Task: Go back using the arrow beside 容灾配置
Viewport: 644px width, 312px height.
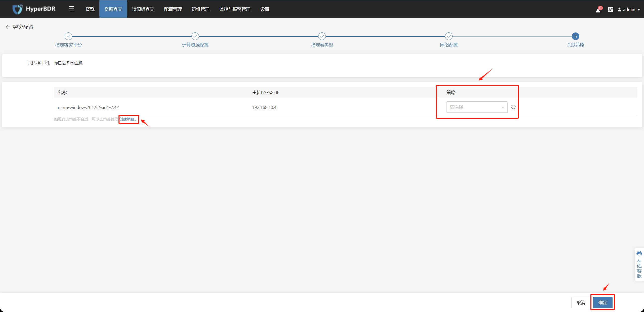Action: tap(8, 27)
